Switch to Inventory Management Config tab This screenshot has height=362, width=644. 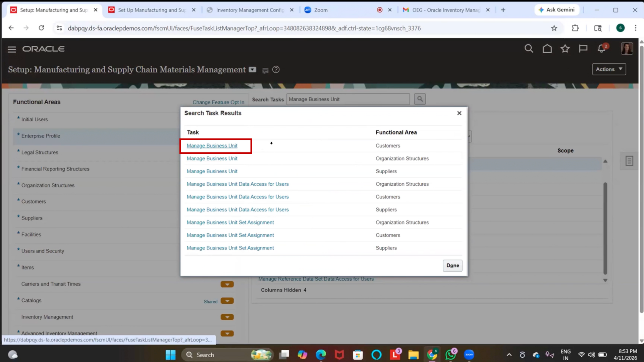(x=250, y=10)
